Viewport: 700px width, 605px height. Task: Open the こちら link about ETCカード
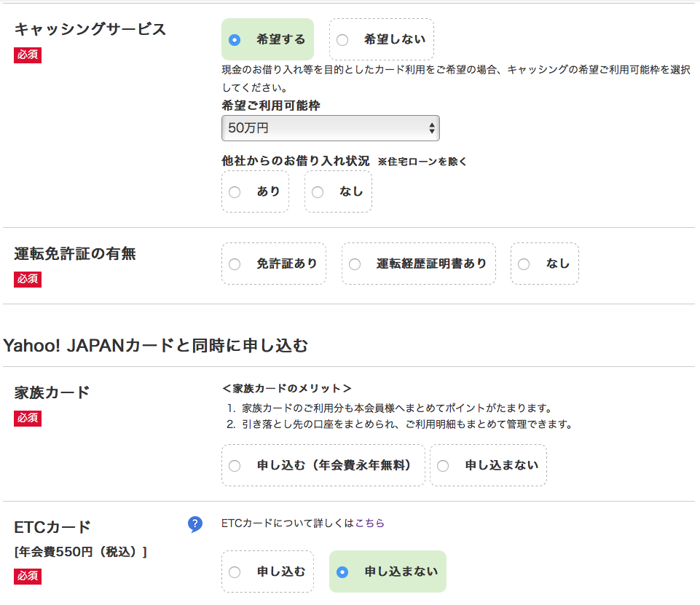(369, 523)
